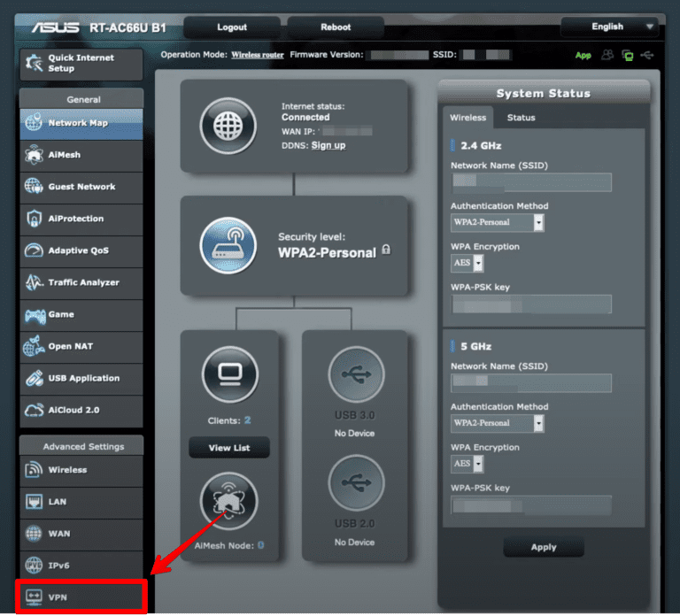Select Network Map menu item
Image resolution: width=680 pixels, height=616 pixels.
tap(81, 124)
